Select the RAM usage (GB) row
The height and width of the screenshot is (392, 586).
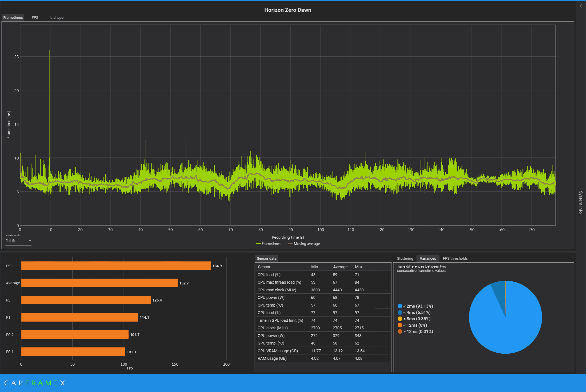point(323,358)
